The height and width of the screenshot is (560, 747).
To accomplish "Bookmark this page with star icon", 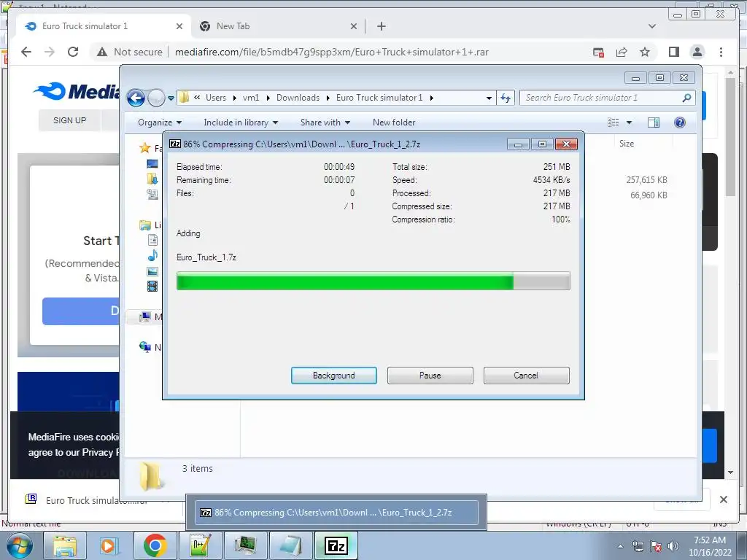I will tap(645, 52).
